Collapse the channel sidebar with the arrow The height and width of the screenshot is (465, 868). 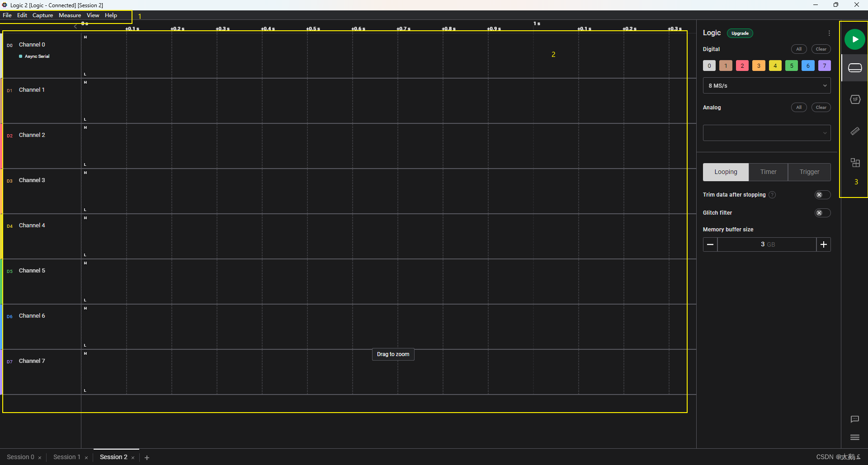pos(75,26)
